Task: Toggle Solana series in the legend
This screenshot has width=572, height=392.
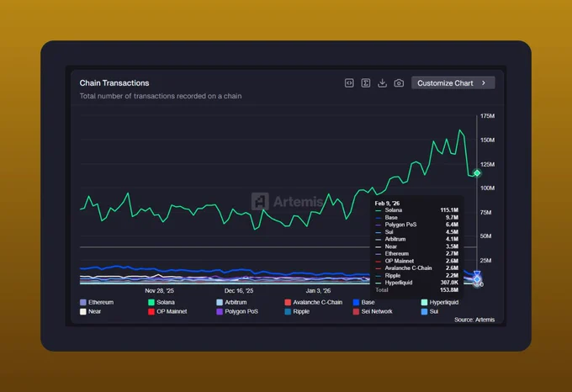Action: click(162, 302)
